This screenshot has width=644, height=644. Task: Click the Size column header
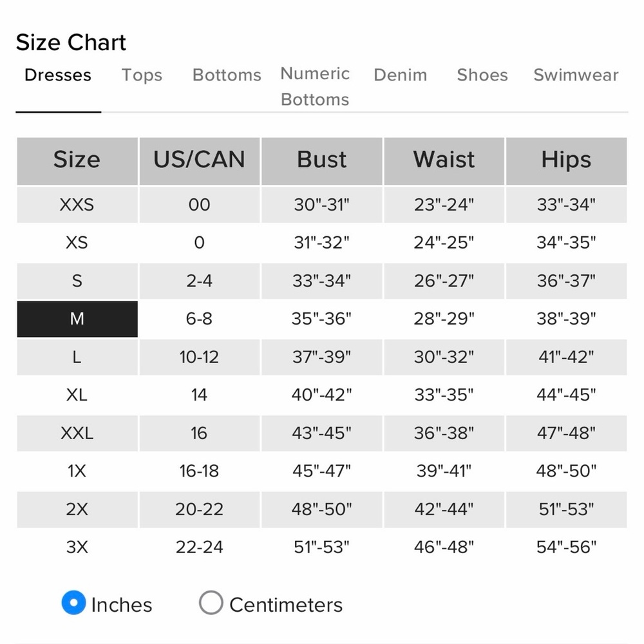pos(77,160)
